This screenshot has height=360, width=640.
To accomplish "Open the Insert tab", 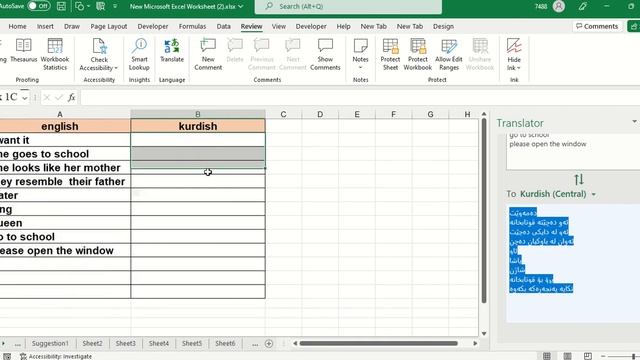I will point(45,26).
